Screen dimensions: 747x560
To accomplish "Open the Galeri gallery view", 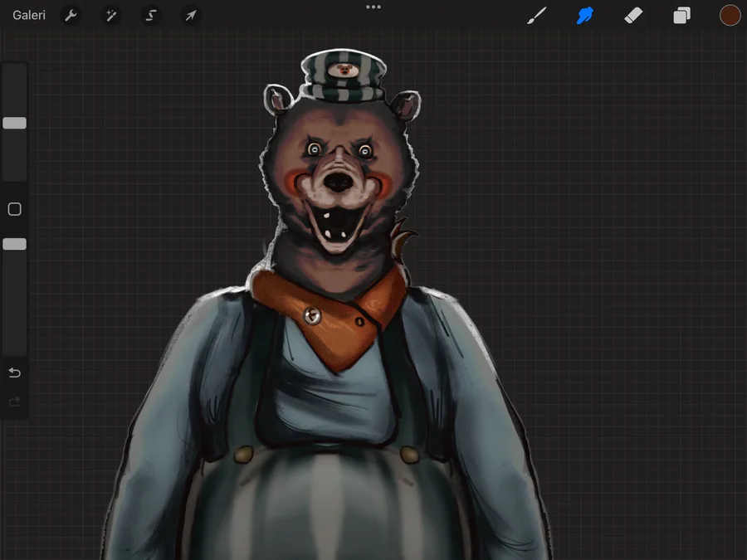I will pyautogui.click(x=29, y=15).
